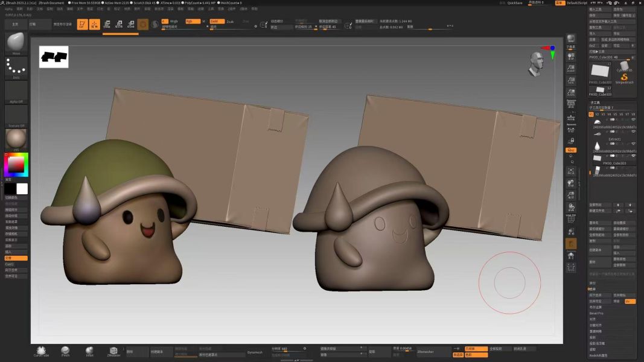This screenshot has height=362, width=644.
Task: Click the Alpha Off slot
Action: point(16,92)
